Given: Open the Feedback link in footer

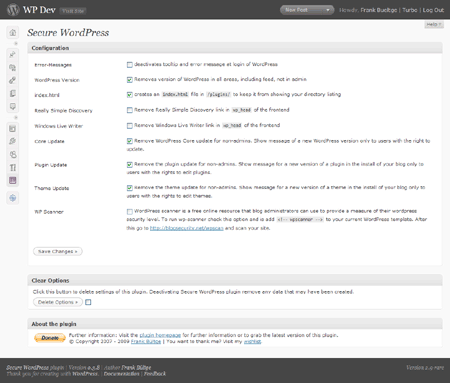Looking at the screenshot, I should click(155, 374).
